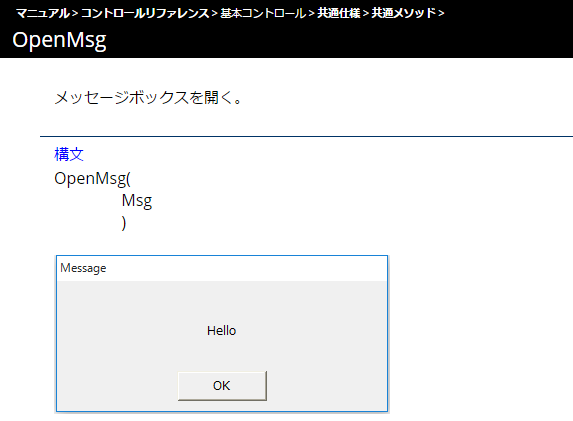Open 基本コントロール breadcrumb link
Screen dimensions: 573x421
[x=263, y=13]
